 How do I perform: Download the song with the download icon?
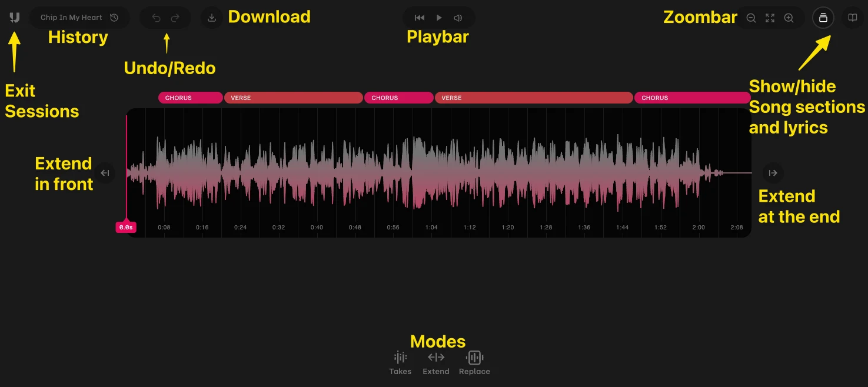[x=212, y=18]
